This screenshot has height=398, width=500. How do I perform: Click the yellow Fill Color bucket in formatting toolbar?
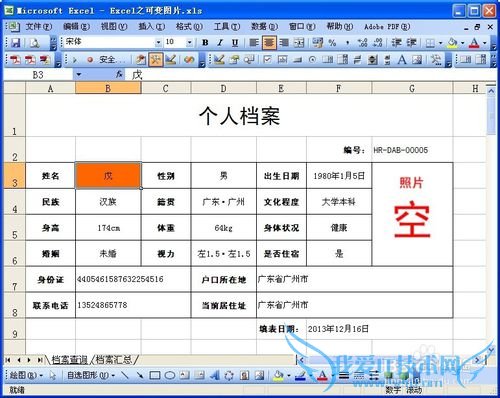pyautogui.click(x=453, y=42)
